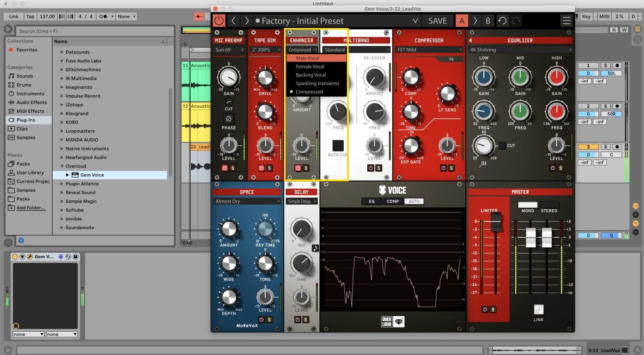644x355 pixels.
Task: Click the Gem V device hot-swap icon
Action: click(x=68, y=256)
